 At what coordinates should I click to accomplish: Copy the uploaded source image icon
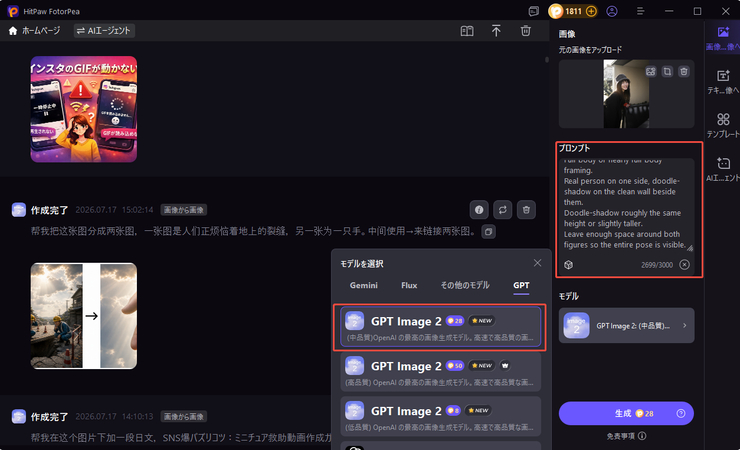click(667, 72)
